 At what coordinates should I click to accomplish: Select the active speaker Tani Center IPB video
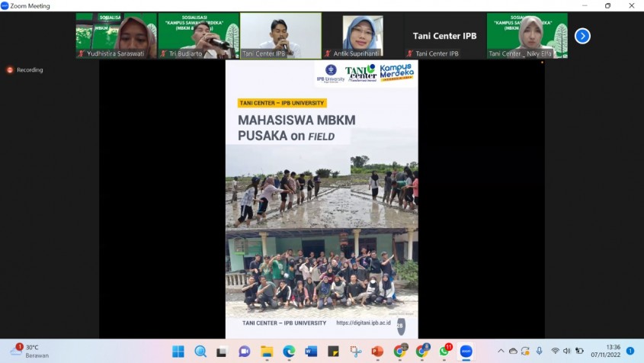tap(280, 36)
